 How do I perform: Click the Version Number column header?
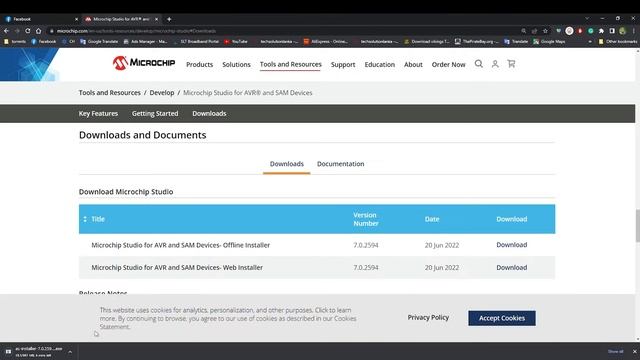(x=366, y=219)
